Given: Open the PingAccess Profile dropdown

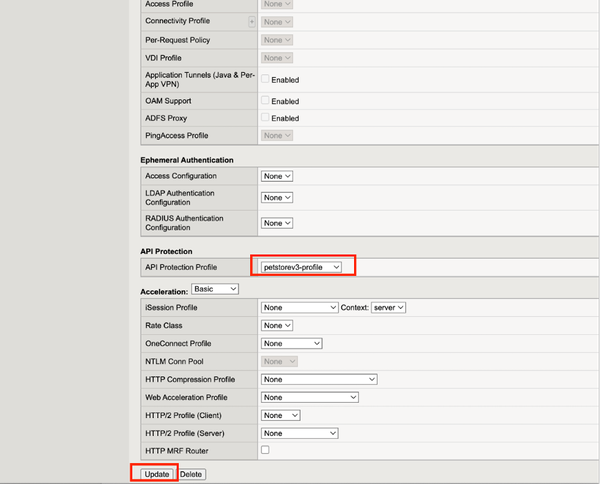Looking at the screenshot, I should coord(277,135).
